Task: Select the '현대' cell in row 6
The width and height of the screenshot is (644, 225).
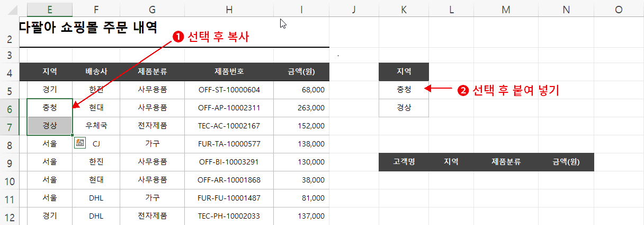Action: pyautogui.click(x=96, y=108)
